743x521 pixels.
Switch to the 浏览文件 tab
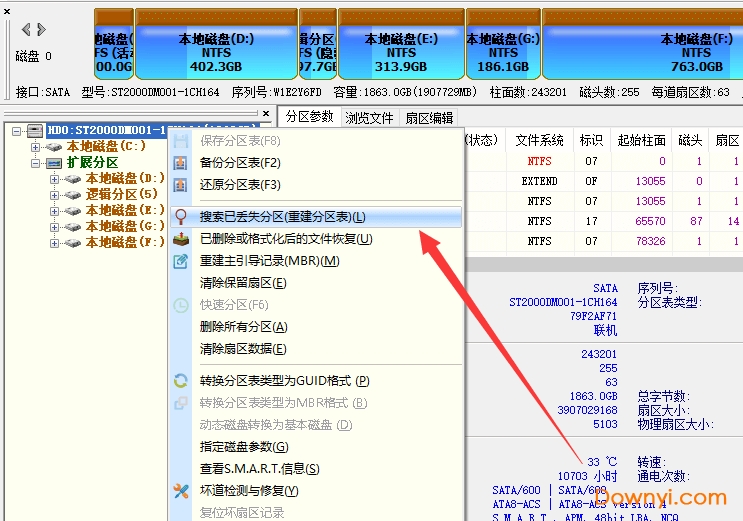(369, 117)
